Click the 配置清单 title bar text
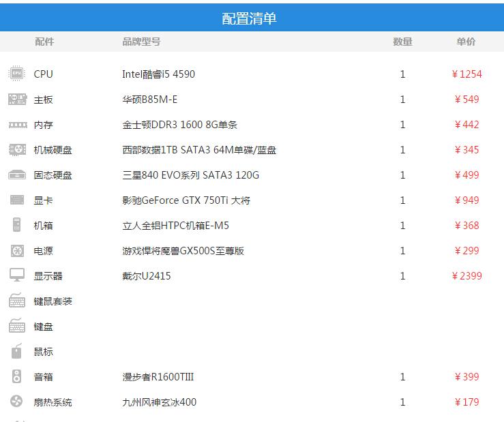Screen dimensions: 504x422 [x=249, y=18]
